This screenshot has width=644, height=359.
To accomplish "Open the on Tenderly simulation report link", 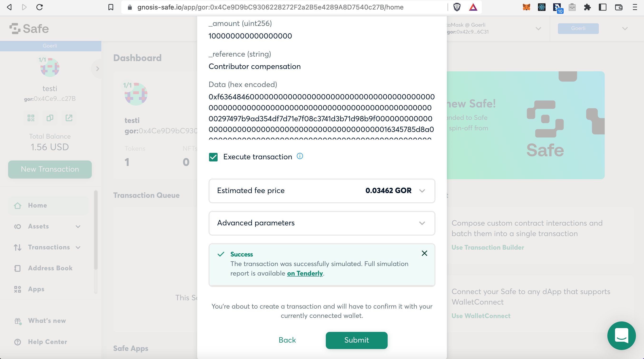I will [305, 273].
